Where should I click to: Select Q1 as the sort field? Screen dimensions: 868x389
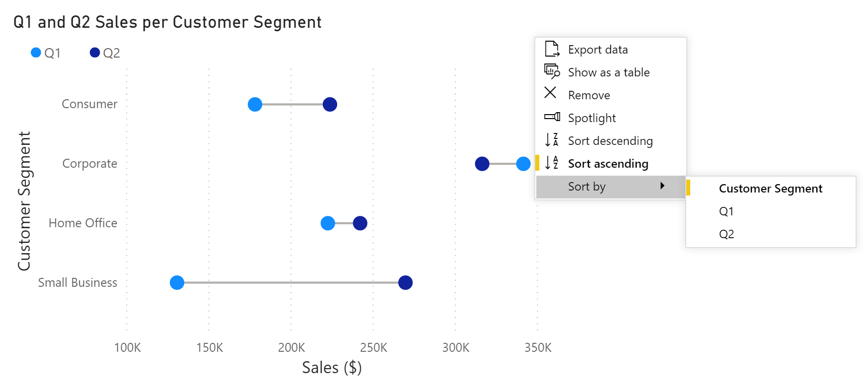click(727, 211)
